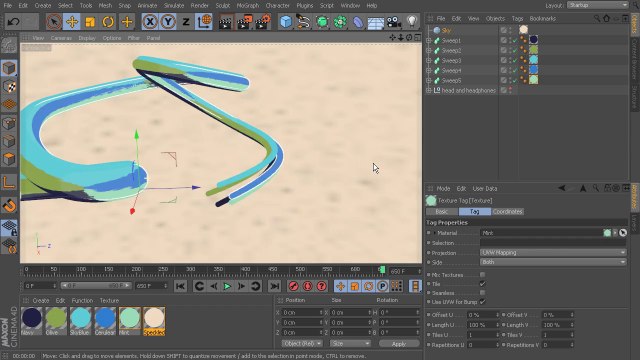Toggle Mix Textures checkbox

482,275
